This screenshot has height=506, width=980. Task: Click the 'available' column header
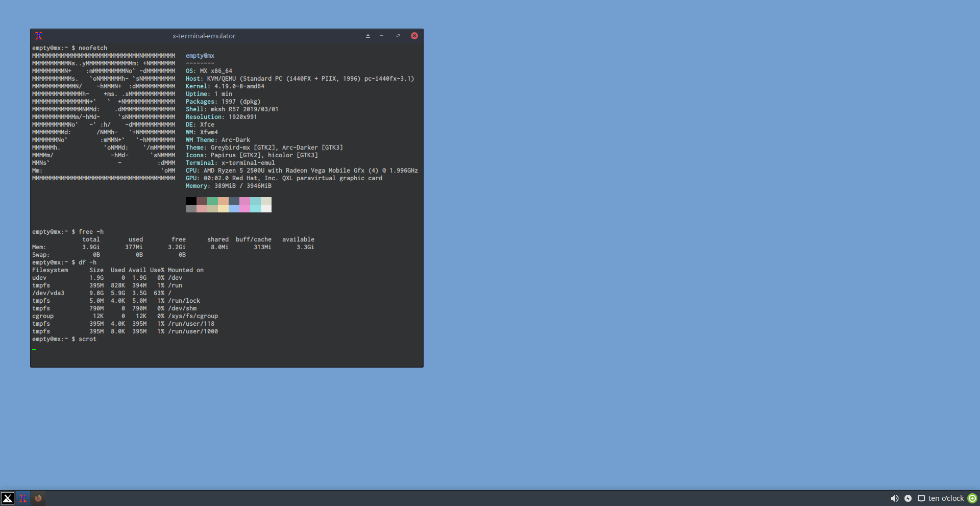pyautogui.click(x=298, y=239)
